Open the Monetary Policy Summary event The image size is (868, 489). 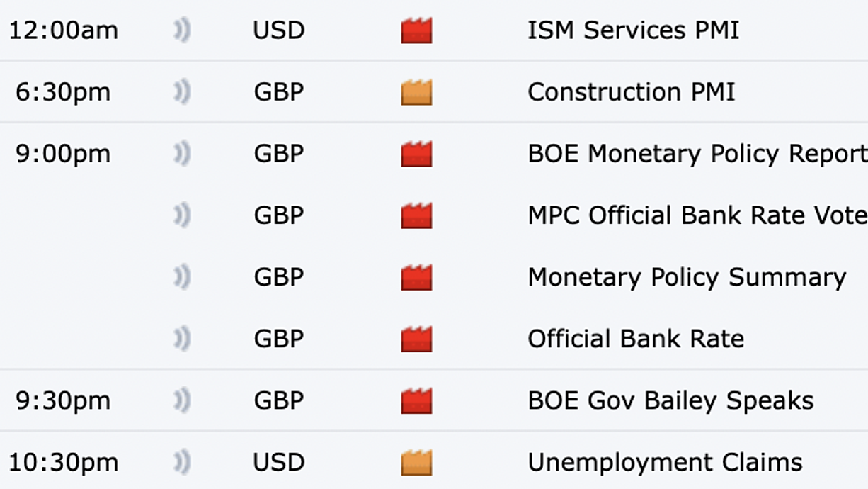[687, 277]
